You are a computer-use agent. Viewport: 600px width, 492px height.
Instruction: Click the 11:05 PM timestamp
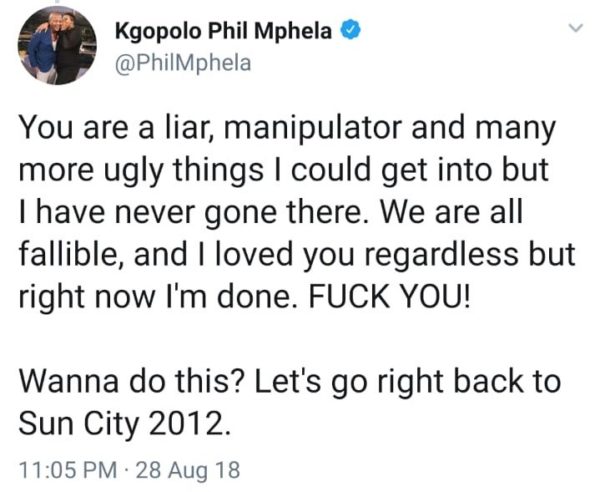tap(68, 470)
